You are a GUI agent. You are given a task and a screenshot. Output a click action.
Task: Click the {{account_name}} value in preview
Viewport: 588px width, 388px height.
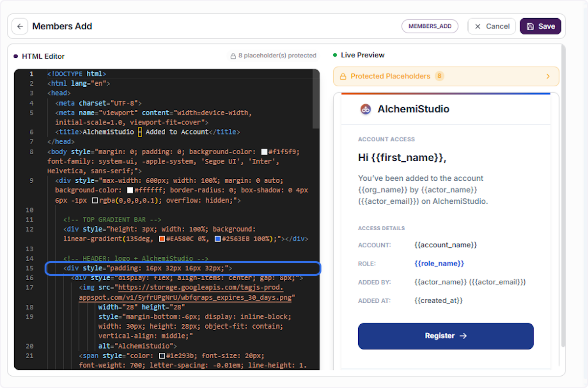click(x=445, y=245)
